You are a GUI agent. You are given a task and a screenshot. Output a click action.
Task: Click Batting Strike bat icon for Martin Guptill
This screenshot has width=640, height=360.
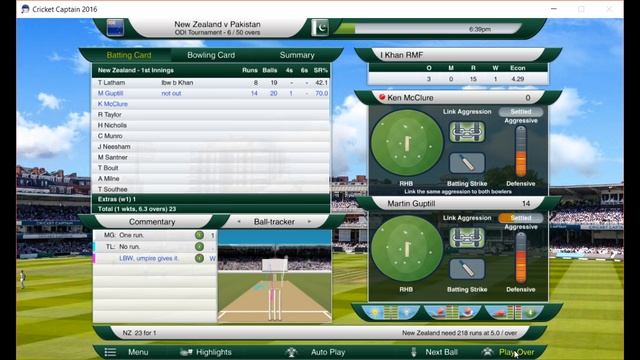point(467,269)
